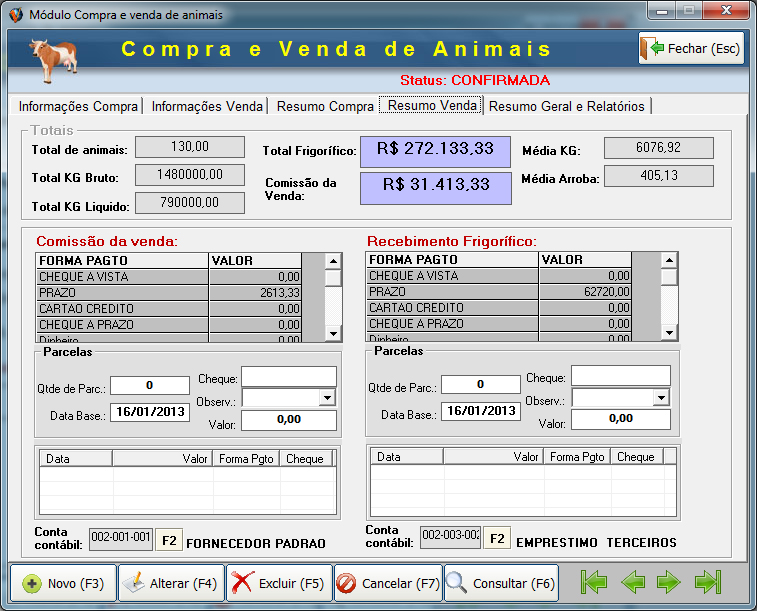Image resolution: width=757 pixels, height=611 pixels.
Task: Go to the next record with the green right arrow
Action: (x=669, y=582)
